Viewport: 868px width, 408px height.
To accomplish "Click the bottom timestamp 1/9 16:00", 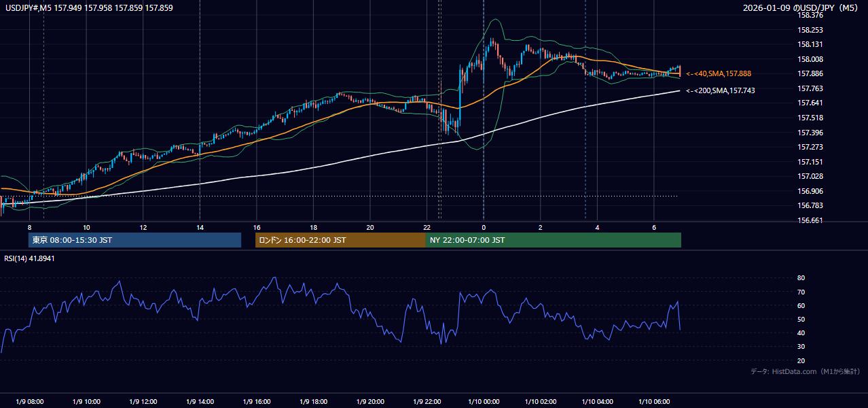I will coord(256,401).
